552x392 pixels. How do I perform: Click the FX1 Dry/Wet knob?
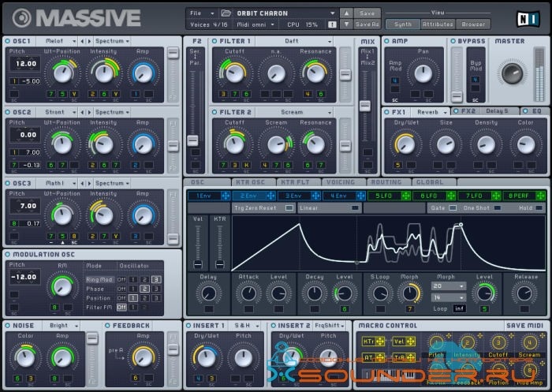click(405, 145)
